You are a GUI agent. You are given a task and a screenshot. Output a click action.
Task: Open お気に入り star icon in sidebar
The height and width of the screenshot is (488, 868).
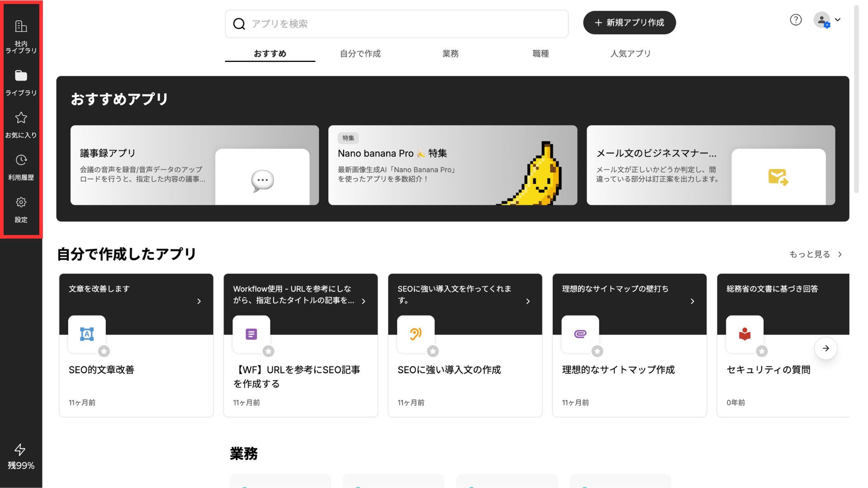coord(21,118)
